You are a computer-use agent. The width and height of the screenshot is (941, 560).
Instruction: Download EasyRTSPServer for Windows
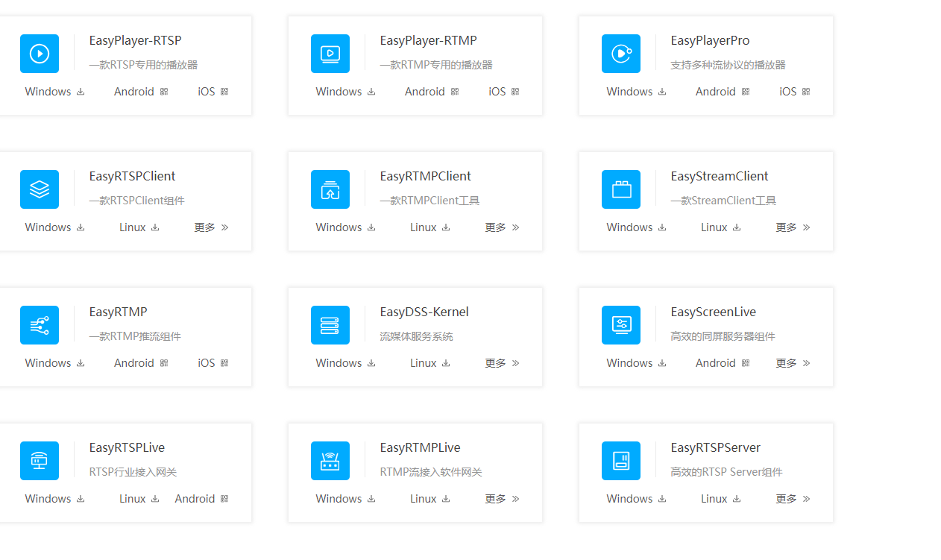pyautogui.click(x=637, y=499)
